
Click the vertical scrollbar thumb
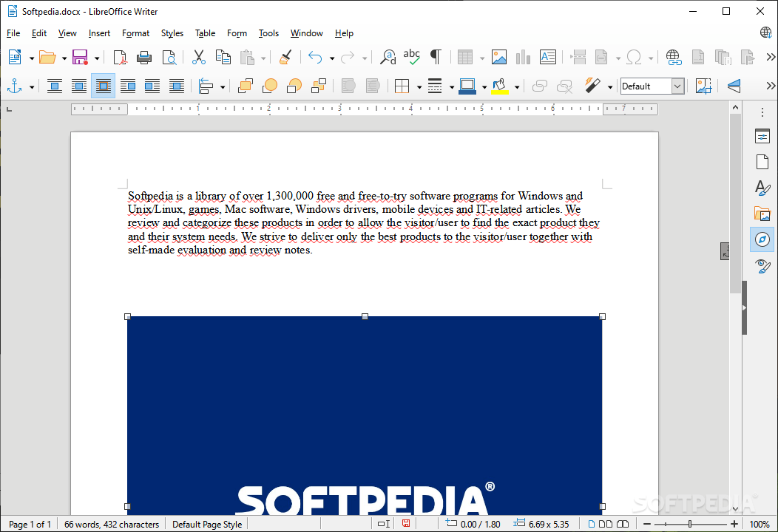coord(735,203)
